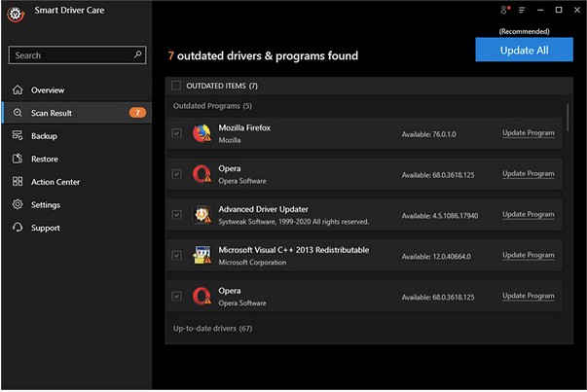587x392 pixels.
Task: Click the Smart Driver Care logo icon
Action: tap(16, 14)
